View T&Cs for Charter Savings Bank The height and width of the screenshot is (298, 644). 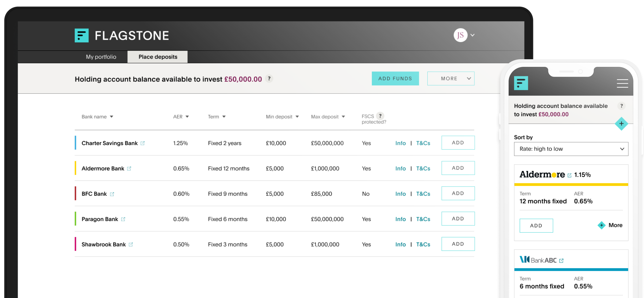pos(423,143)
